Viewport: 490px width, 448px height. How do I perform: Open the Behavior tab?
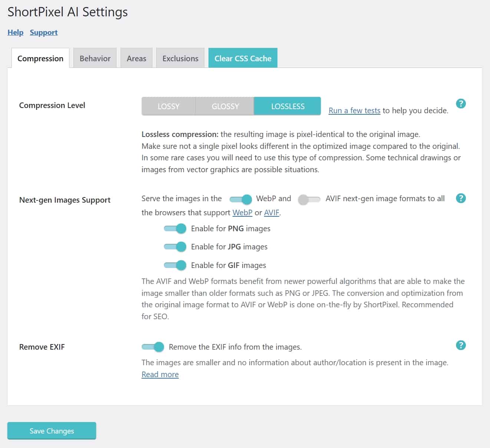pos(95,58)
